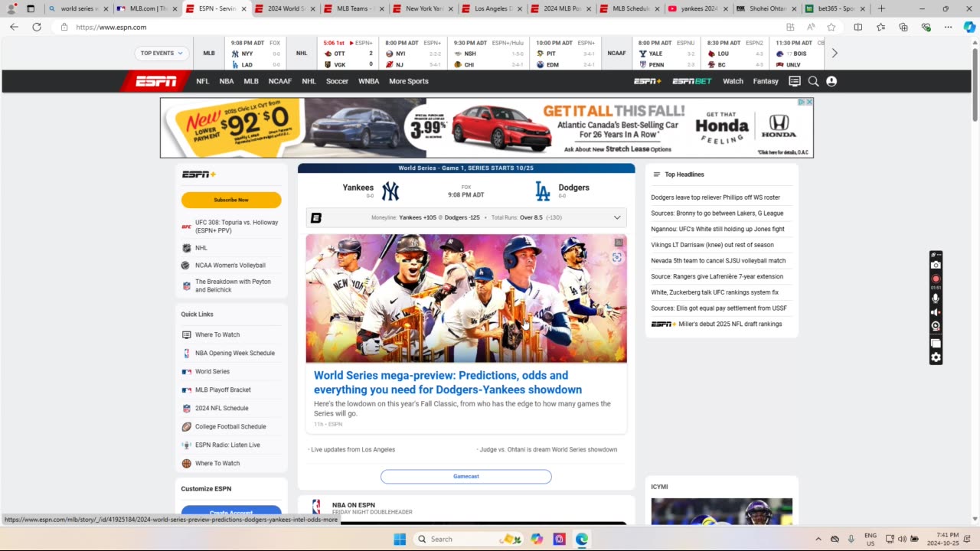Stop recording with the red record button
The image size is (980, 551).
point(936,279)
